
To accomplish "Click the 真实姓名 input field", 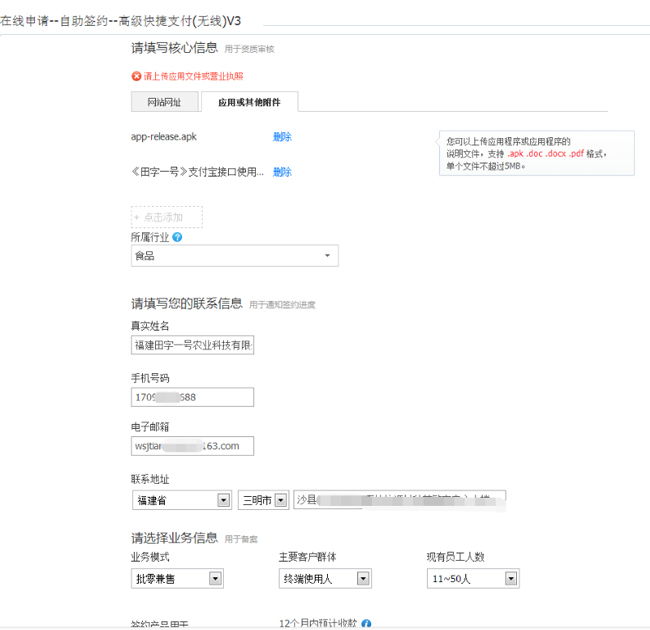I will click(192, 345).
